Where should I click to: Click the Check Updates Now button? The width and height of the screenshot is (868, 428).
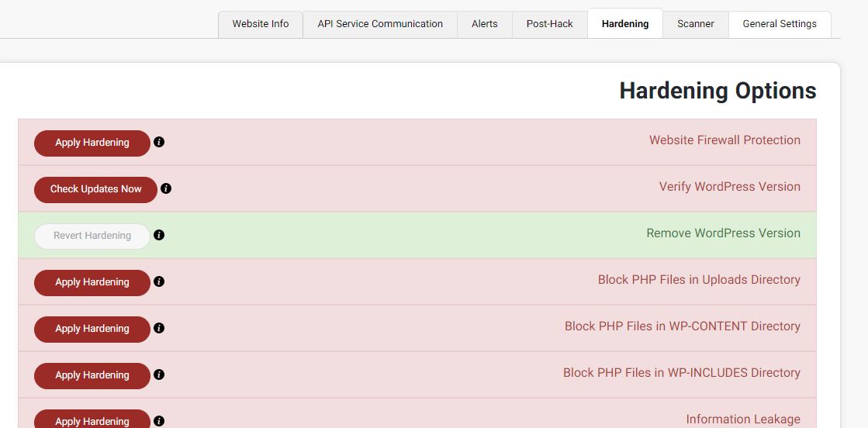(95, 189)
